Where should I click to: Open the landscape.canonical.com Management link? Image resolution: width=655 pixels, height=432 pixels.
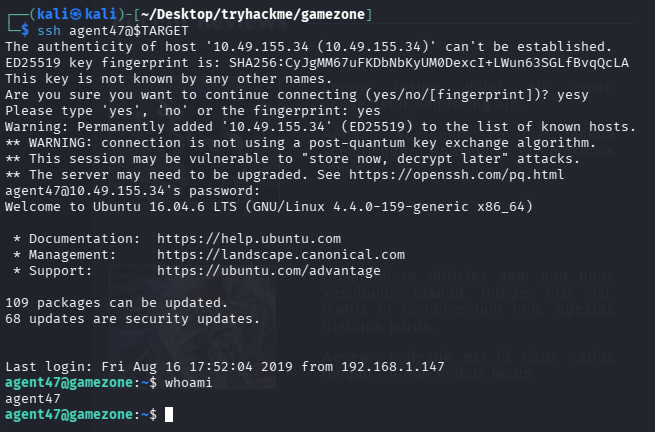[x=281, y=254]
